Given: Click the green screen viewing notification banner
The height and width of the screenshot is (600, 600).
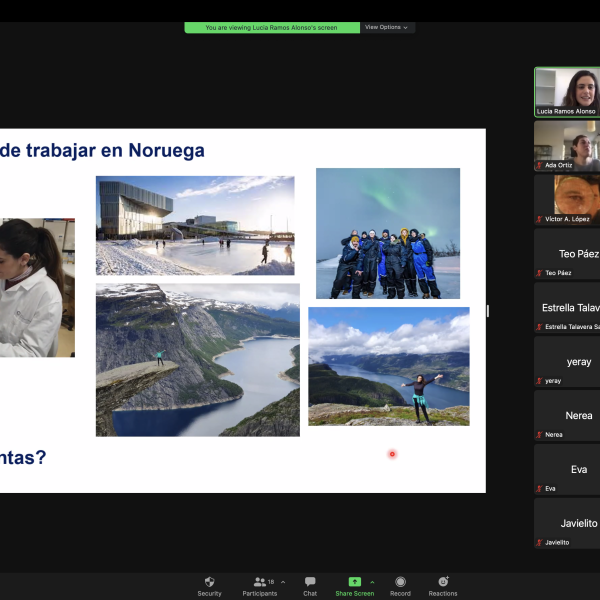Looking at the screenshot, I should coord(272,27).
